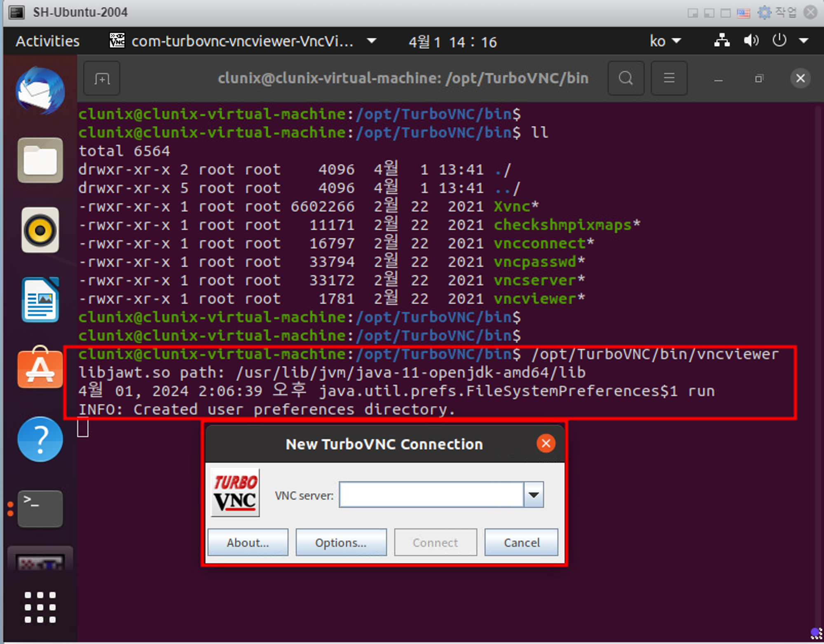The image size is (824, 644).
Task: Open the system power menu arrow
Action: coord(803,41)
